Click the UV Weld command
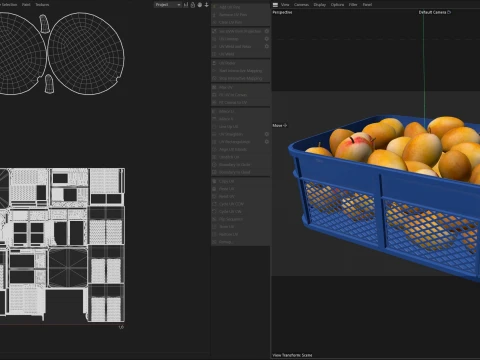 click(241, 54)
